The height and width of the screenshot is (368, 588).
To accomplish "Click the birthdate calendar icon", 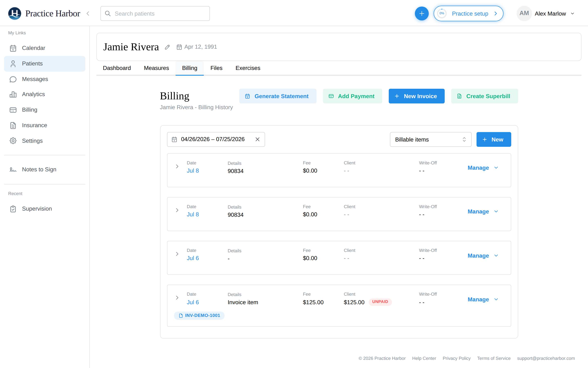I will click(179, 47).
